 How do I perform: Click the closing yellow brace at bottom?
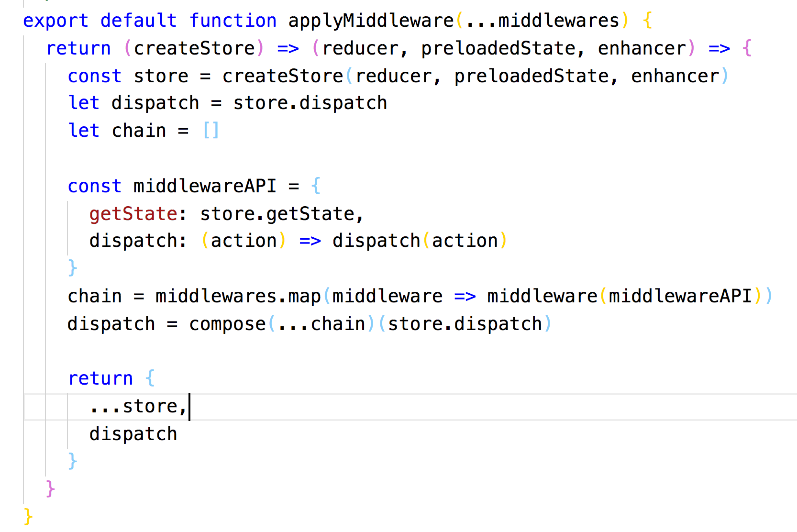tap(28, 517)
